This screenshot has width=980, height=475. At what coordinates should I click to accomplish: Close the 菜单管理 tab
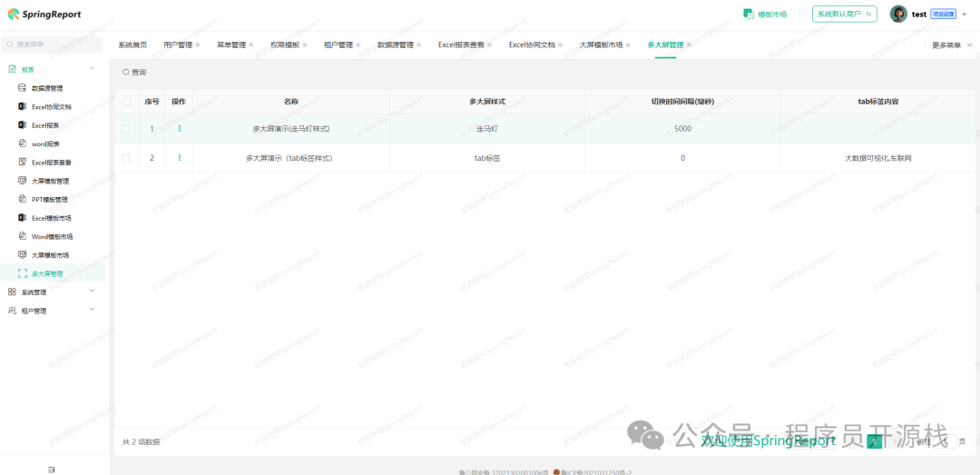pyautogui.click(x=251, y=45)
